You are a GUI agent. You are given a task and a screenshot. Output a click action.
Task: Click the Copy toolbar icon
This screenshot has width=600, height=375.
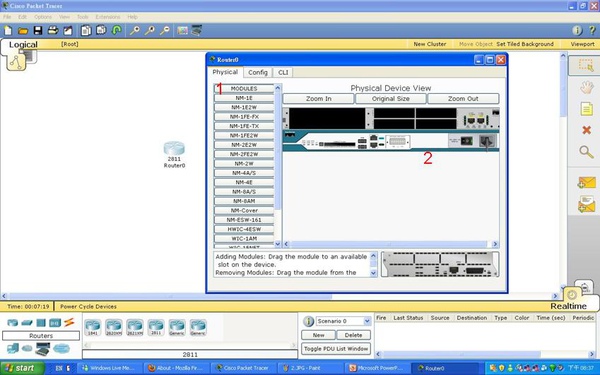point(86,31)
